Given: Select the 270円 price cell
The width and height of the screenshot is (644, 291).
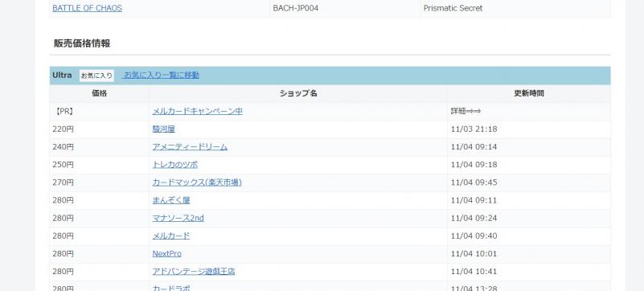Looking at the screenshot, I should [x=100, y=182].
